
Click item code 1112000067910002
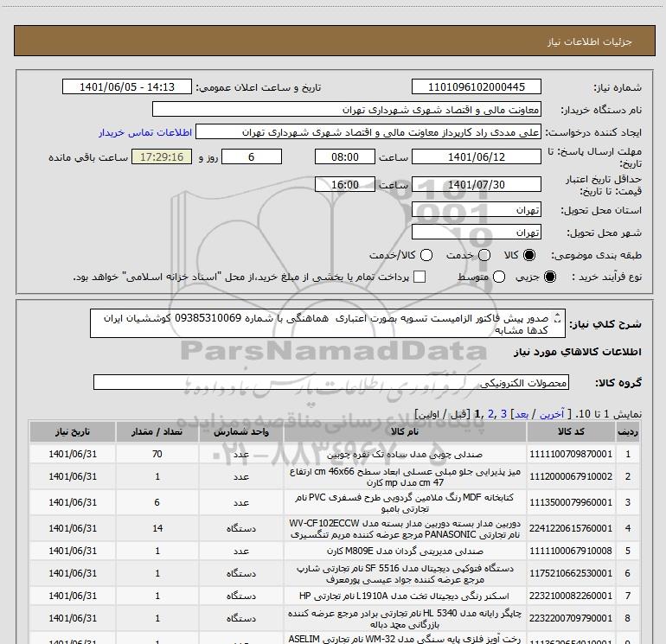point(571,477)
